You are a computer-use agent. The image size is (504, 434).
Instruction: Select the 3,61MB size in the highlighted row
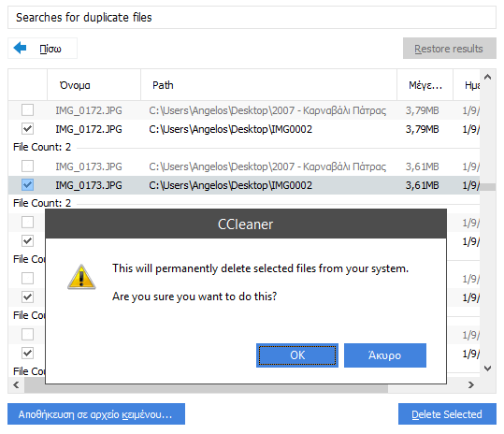(x=422, y=185)
